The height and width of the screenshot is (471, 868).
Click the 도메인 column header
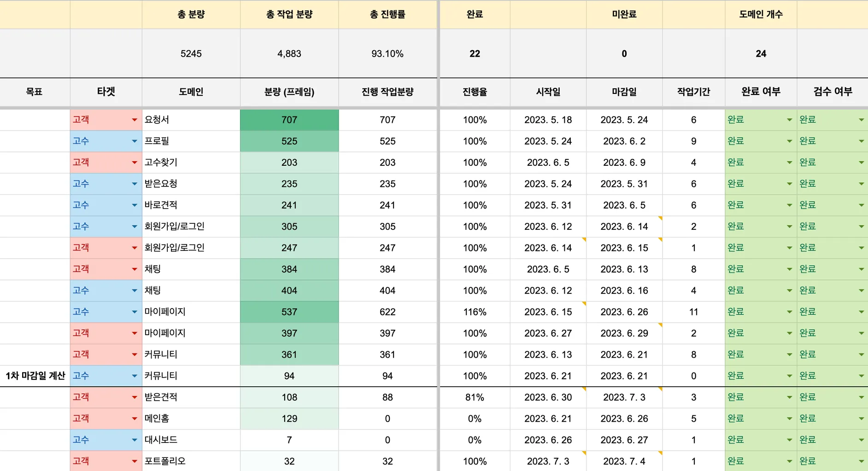coord(191,92)
